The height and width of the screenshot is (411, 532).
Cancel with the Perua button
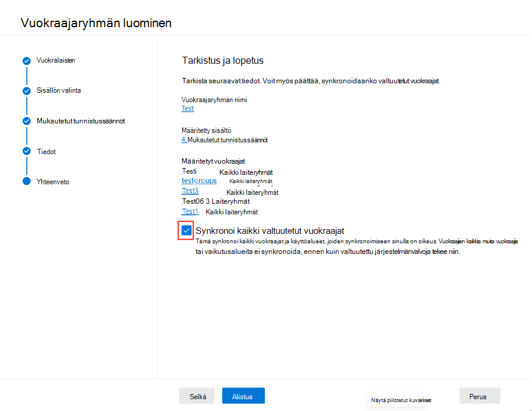coord(479,396)
